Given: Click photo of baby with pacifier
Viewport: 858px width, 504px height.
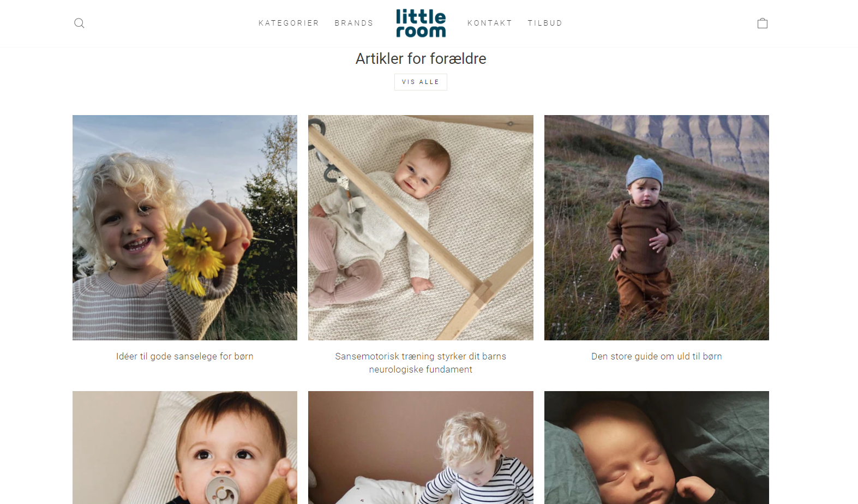Looking at the screenshot, I should pyautogui.click(x=185, y=447).
